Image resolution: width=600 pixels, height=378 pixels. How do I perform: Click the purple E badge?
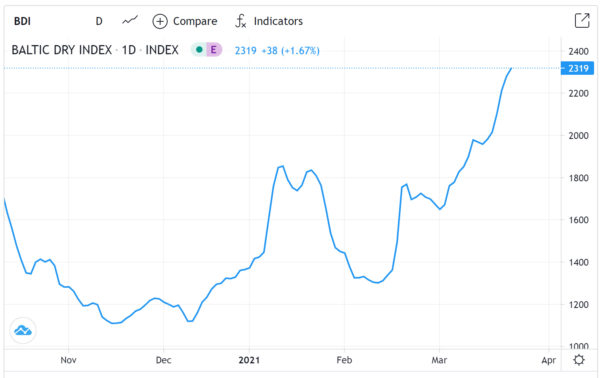click(214, 50)
